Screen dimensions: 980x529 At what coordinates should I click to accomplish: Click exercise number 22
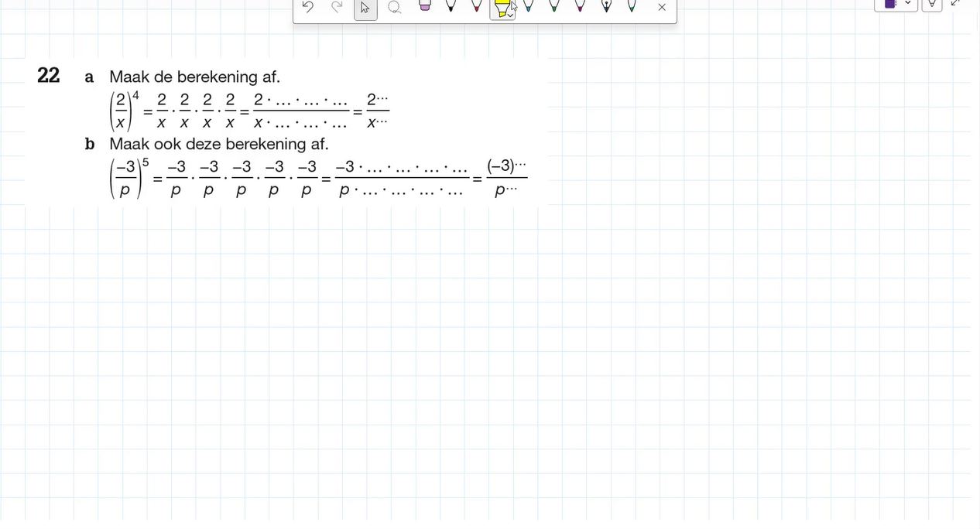[x=48, y=76]
